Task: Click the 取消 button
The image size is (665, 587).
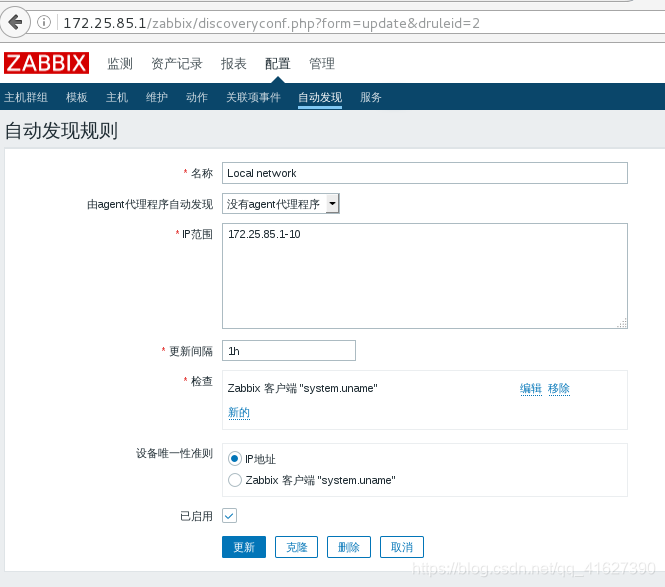Action: pos(402,547)
